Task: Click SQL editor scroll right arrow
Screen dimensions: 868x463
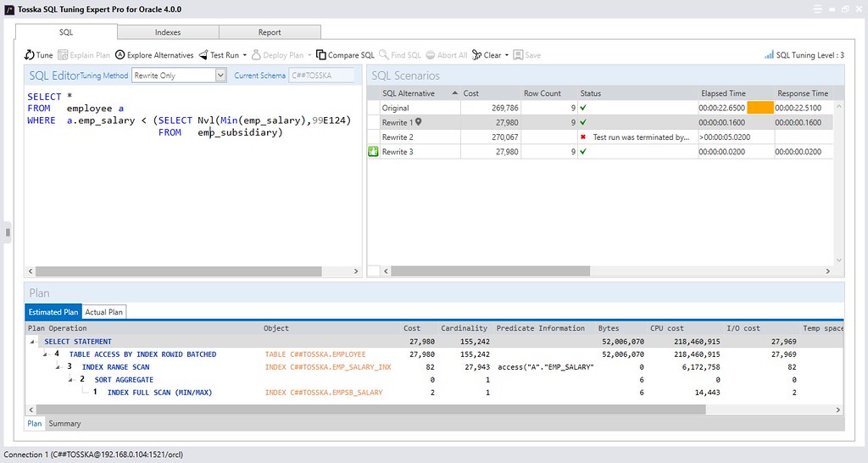Action: 356,271
